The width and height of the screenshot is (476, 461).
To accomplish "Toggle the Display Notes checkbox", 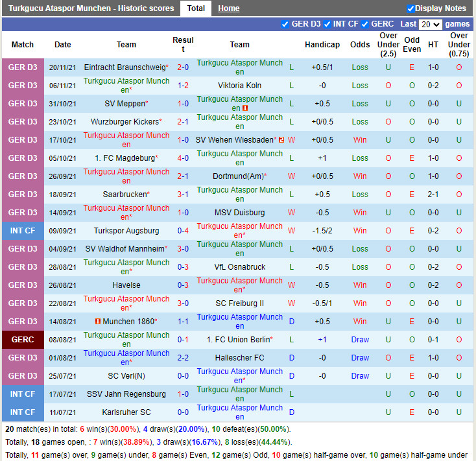I will pos(411,8).
